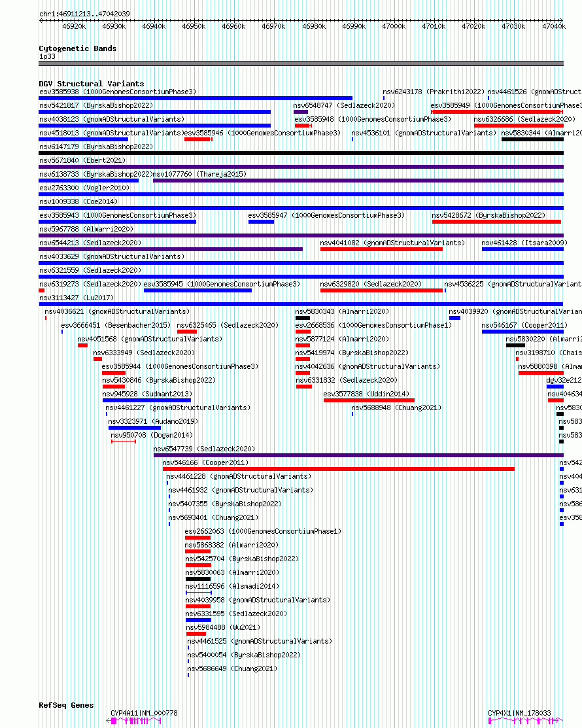This screenshot has width=582, height=728.
Task: Click nsv6547739 (Sedlazeck2020) label
Action: click(204, 449)
